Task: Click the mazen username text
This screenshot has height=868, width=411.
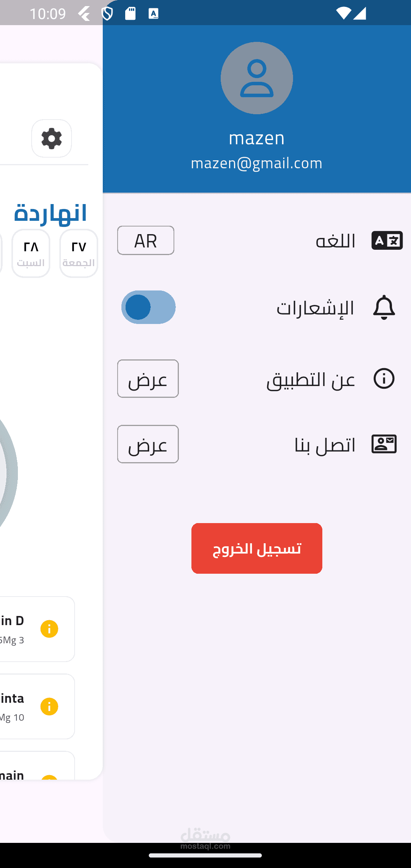Action: pos(256,138)
